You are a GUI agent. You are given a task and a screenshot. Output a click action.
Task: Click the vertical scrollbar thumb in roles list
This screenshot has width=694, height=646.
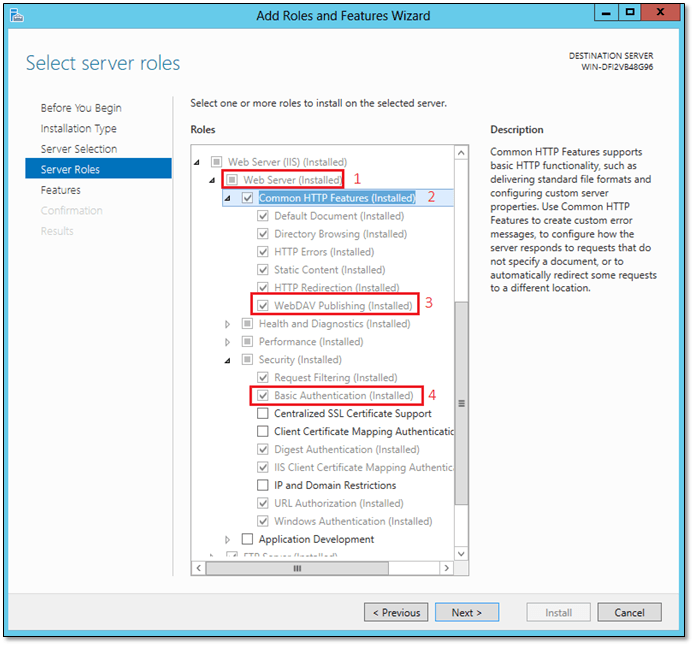[461, 403]
